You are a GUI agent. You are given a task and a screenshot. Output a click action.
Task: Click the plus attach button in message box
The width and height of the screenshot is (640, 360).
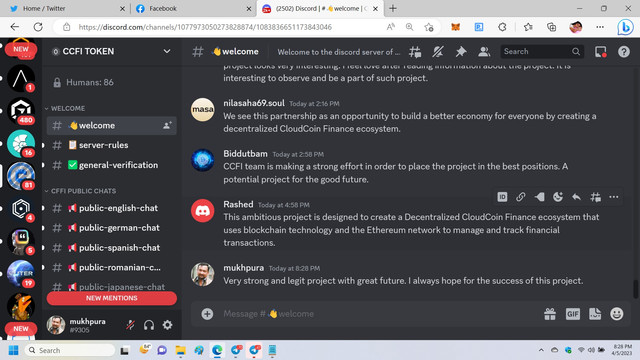[207, 314]
